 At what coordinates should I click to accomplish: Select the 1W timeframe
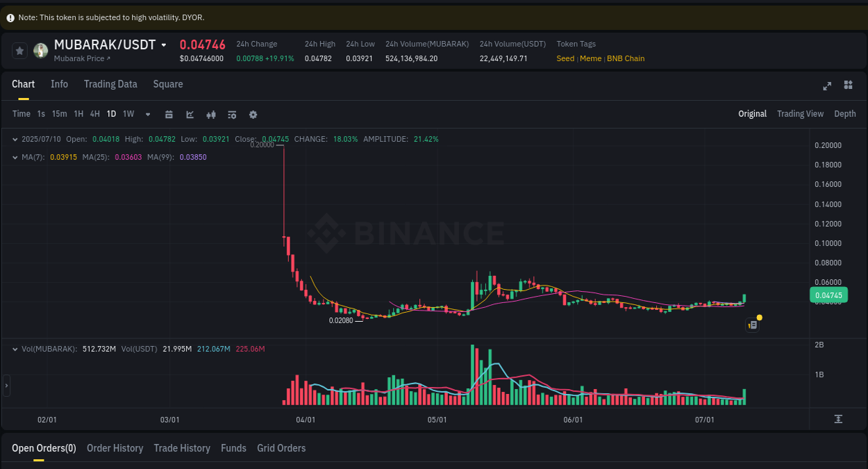(128, 114)
